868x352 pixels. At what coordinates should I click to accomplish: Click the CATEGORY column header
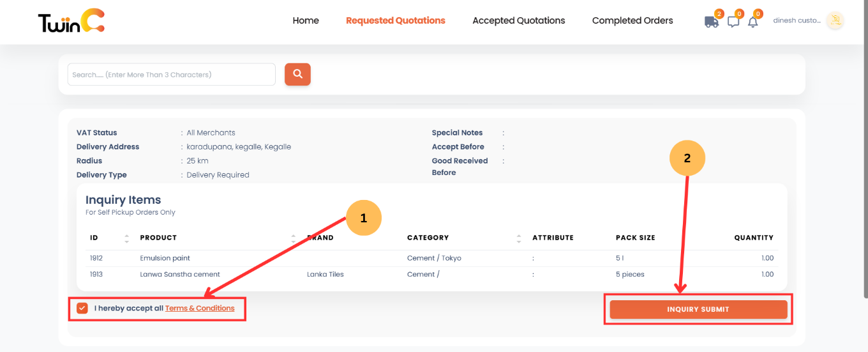428,238
